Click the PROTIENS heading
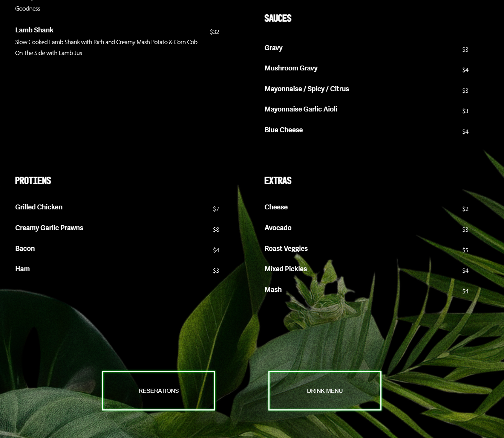This screenshot has width=504, height=438. 33,180
